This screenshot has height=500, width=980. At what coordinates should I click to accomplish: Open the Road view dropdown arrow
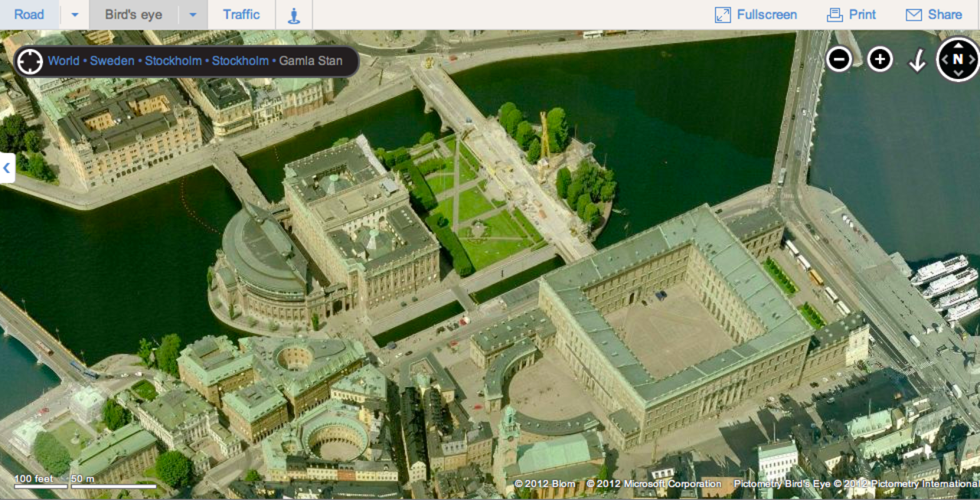[x=73, y=15]
